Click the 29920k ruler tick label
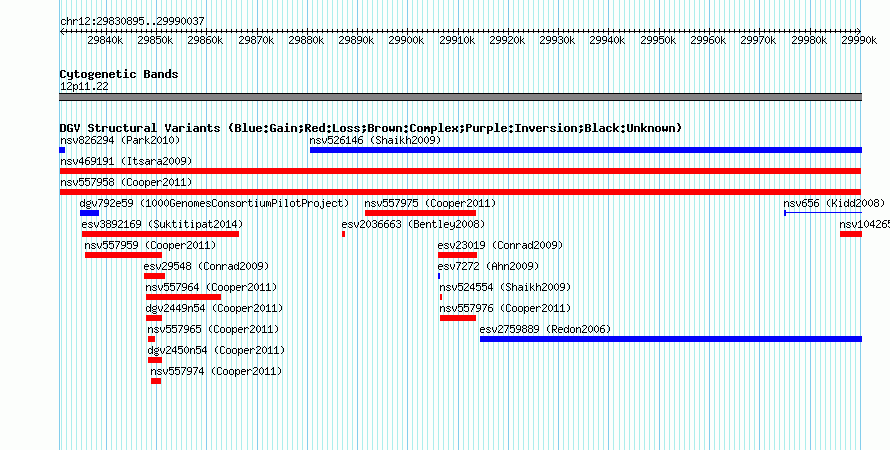 click(x=507, y=40)
